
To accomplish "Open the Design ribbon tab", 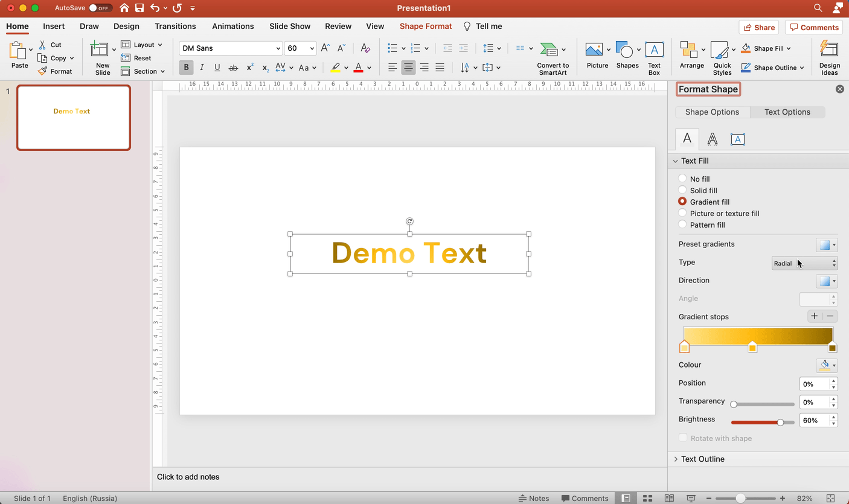I will [126, 27].
